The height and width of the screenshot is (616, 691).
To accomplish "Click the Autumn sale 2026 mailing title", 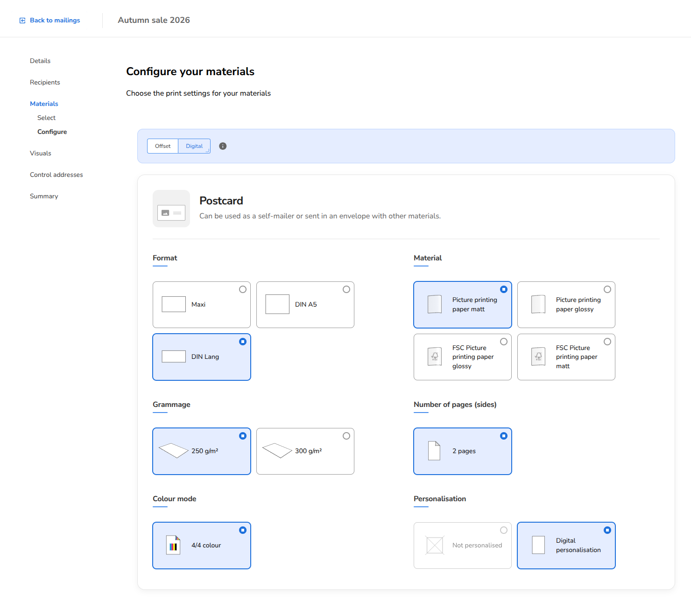I will 154,20.
